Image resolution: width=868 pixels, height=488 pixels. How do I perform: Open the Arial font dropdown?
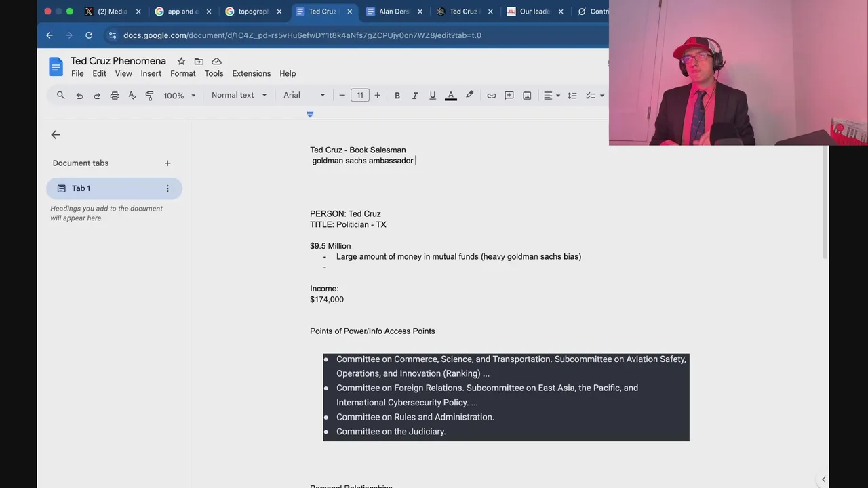304,96
